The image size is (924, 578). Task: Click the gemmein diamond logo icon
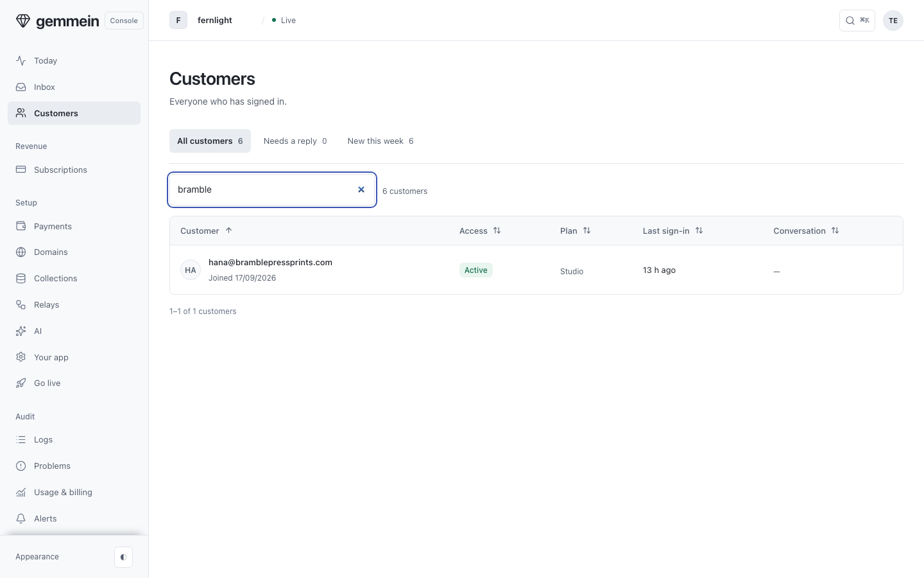(23, 21)
